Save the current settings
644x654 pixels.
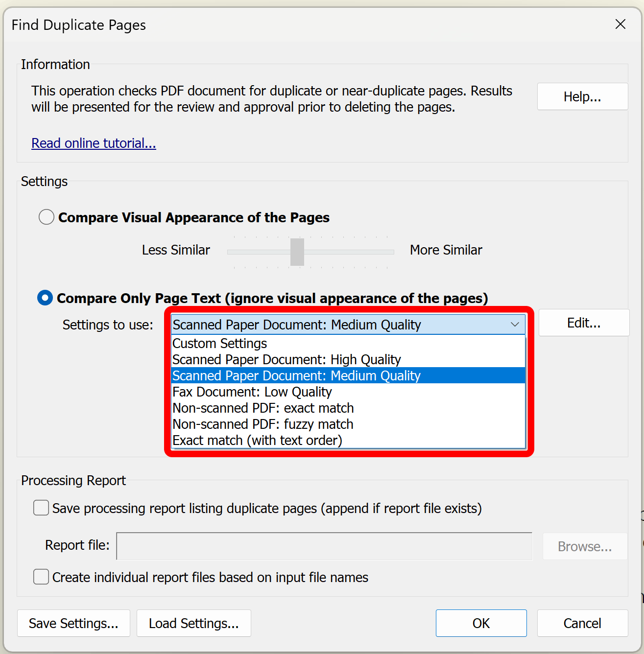click(x=73, y=623)
